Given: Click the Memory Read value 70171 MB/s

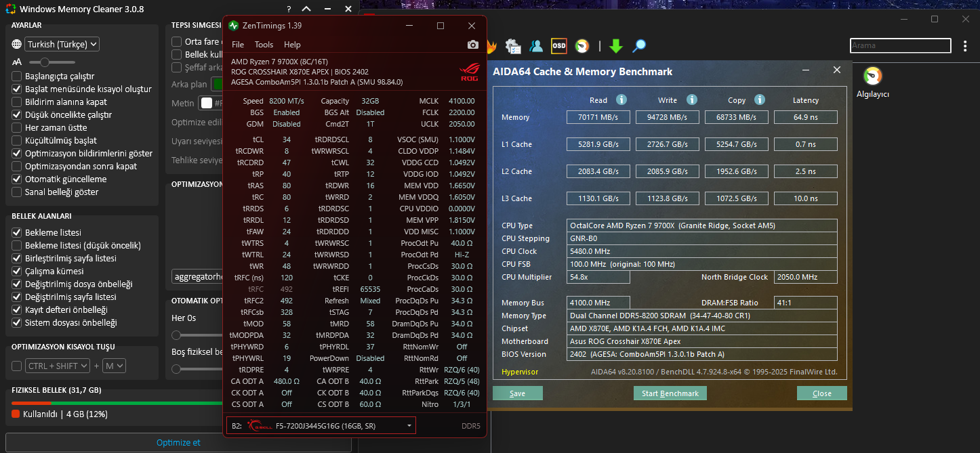Looking at the screenshot, I should pos(598,117).
